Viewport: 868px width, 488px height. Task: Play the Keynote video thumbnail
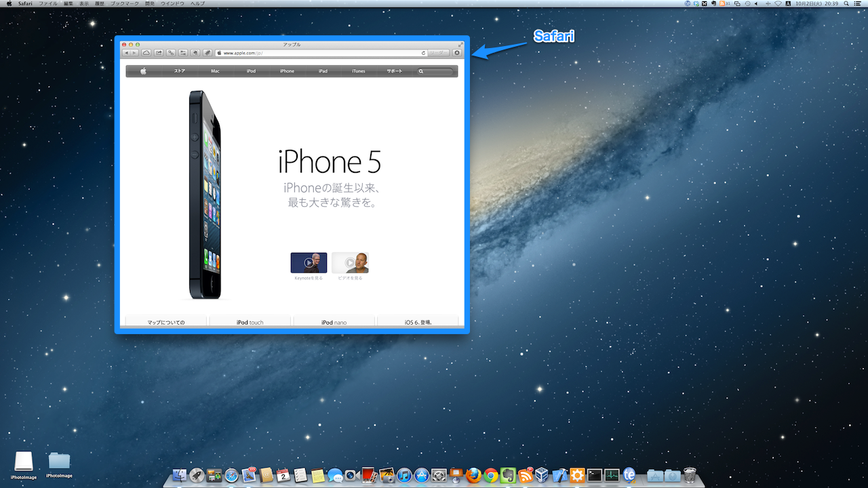[x=309, y=263]
